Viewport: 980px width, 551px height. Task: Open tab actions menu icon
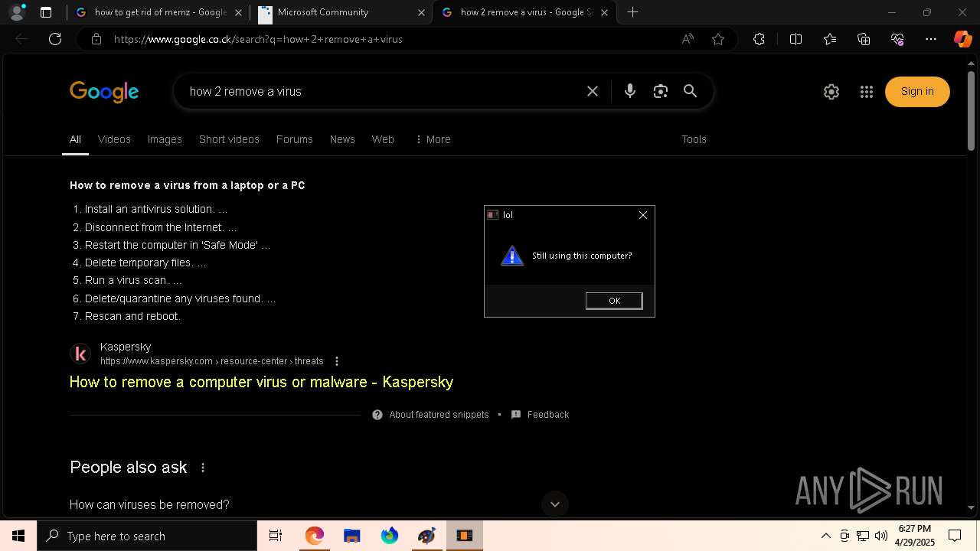point(46,12)
